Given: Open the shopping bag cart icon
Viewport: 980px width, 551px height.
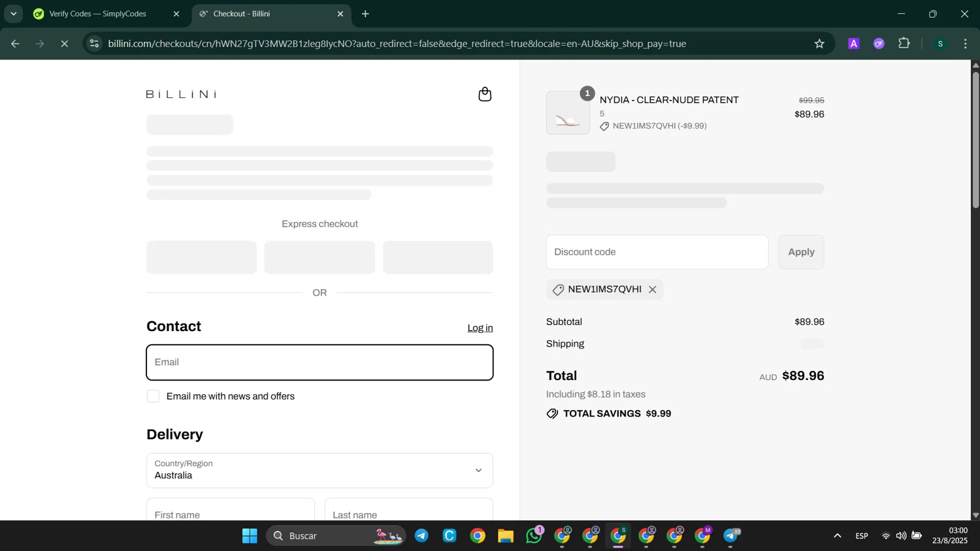Looking at the screenshot, I should pos(485,94).
